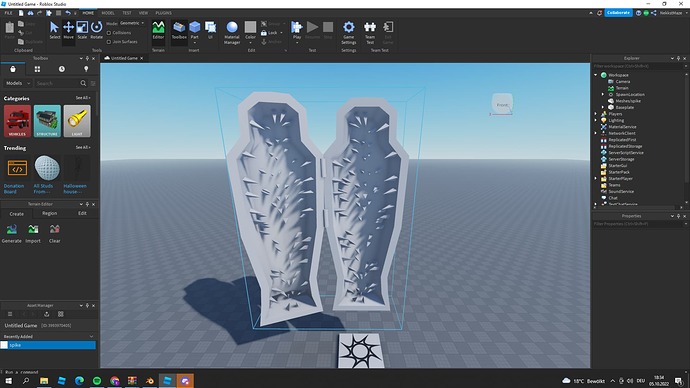Open the Toolbox search filter options
This screenshot has width=690, height=388.
(x=93, y=83)
